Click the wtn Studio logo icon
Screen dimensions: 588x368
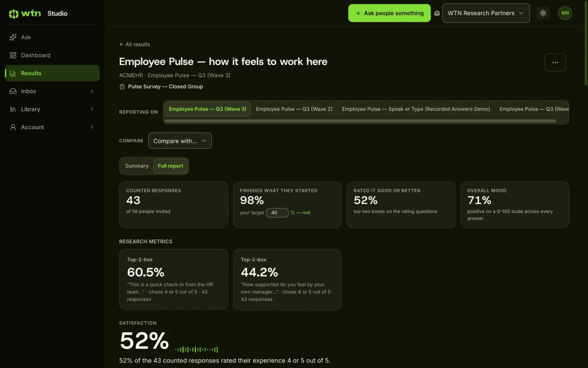(14, 14)
